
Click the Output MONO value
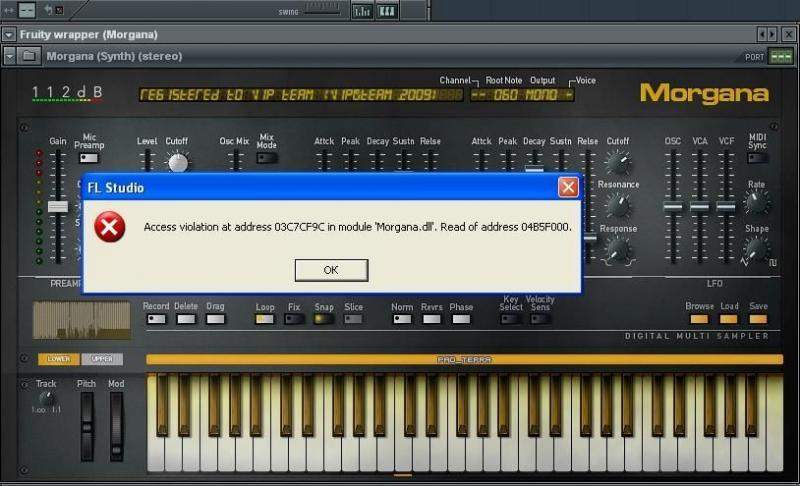click(542, 95)
